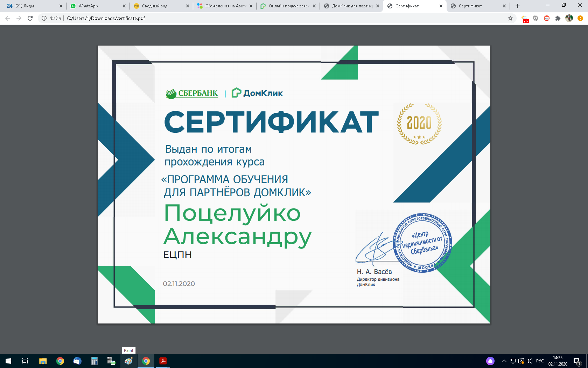Open the sync icon with the orange dot

(521, 361)
